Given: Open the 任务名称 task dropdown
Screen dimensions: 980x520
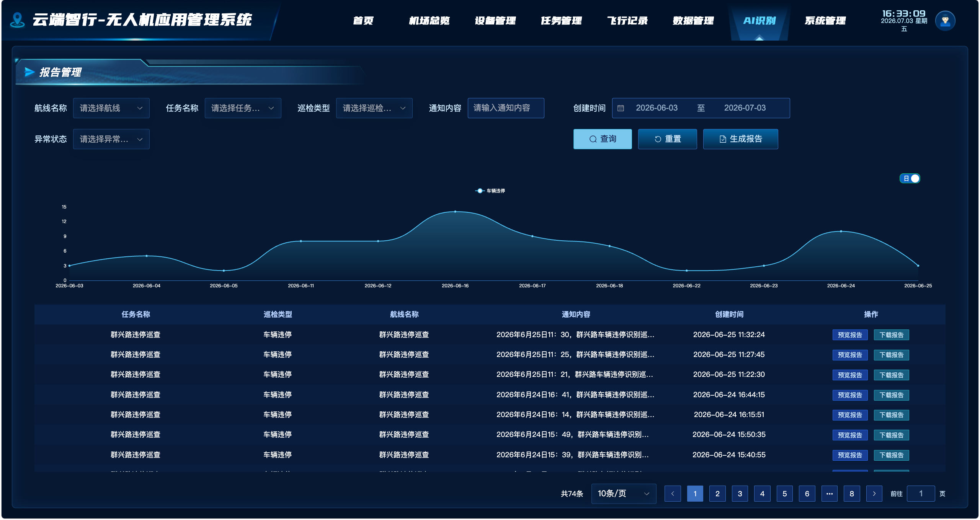Looking at the screenshot, I should [243, 108].
